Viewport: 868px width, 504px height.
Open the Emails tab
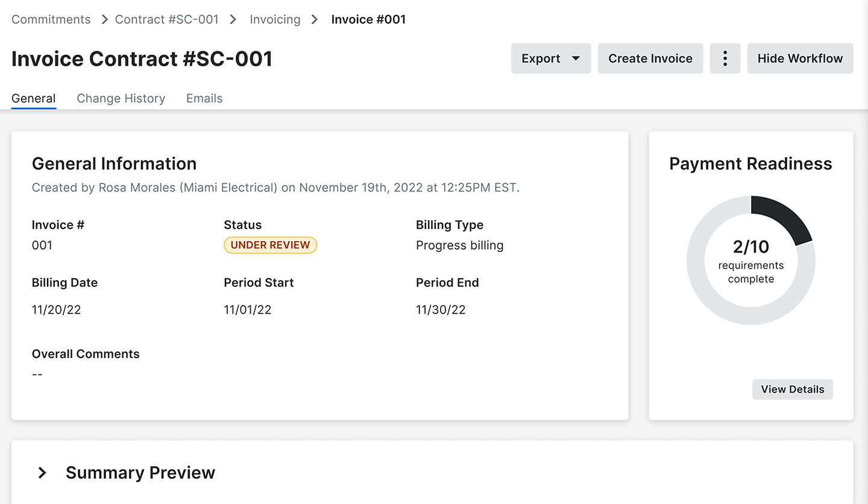click(x=204, y=98)
